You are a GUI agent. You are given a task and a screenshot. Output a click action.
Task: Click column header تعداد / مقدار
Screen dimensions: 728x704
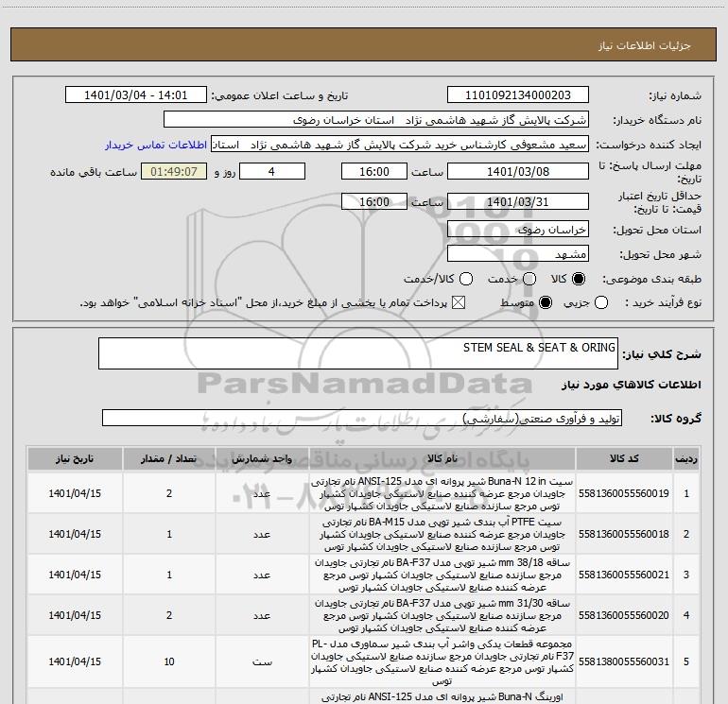click(169, 459)
